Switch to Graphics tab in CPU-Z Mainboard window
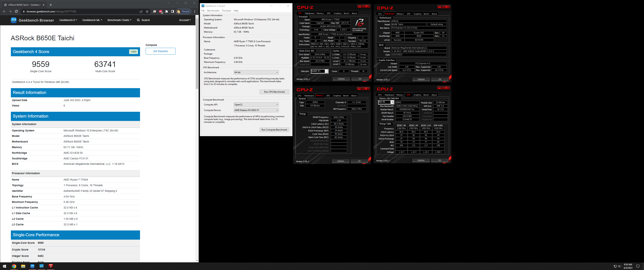 click(x=417, y=14)
